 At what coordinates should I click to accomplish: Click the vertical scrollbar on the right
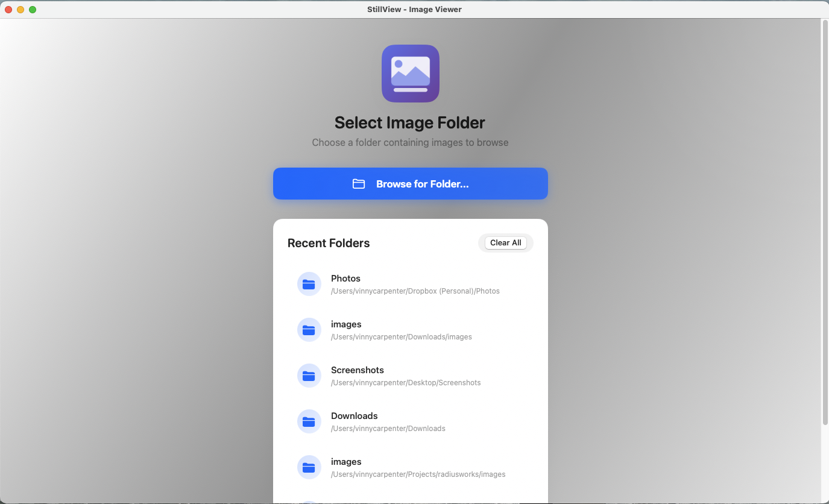click(x=825, y=223)
